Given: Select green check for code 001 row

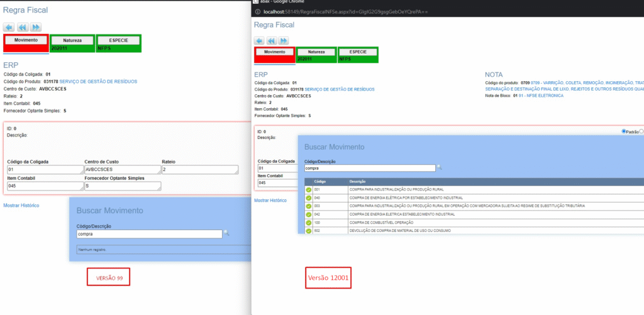Looking at the screenshot, I should [x=308, y=189].
